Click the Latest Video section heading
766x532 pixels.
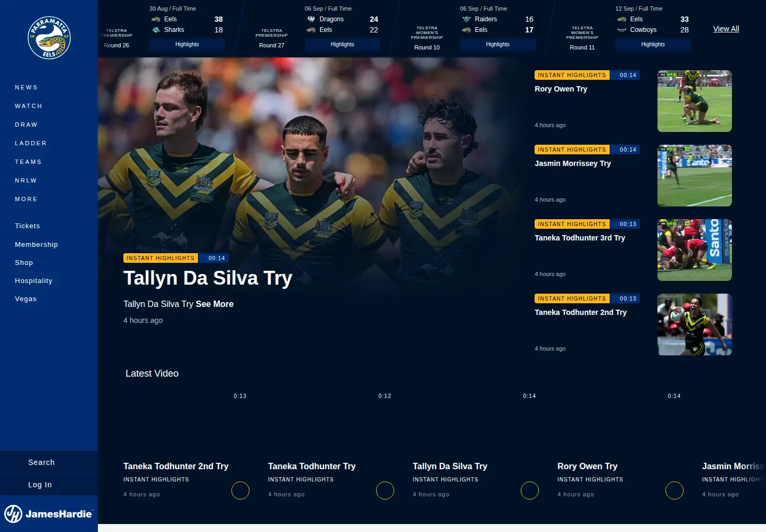coord(152,373)
